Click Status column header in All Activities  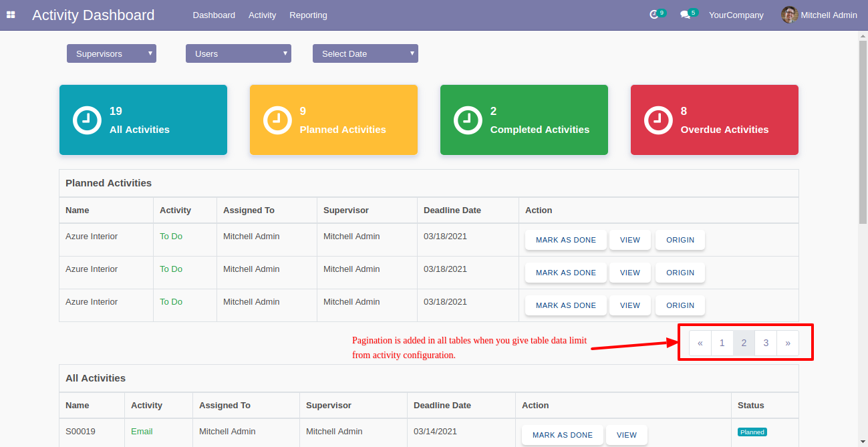tap(751, 405)
